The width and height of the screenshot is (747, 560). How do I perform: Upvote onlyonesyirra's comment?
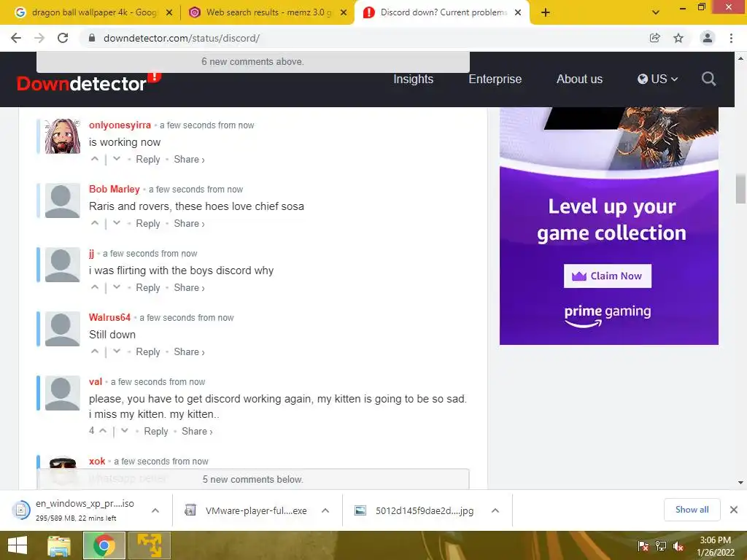(x=95, y=159)
